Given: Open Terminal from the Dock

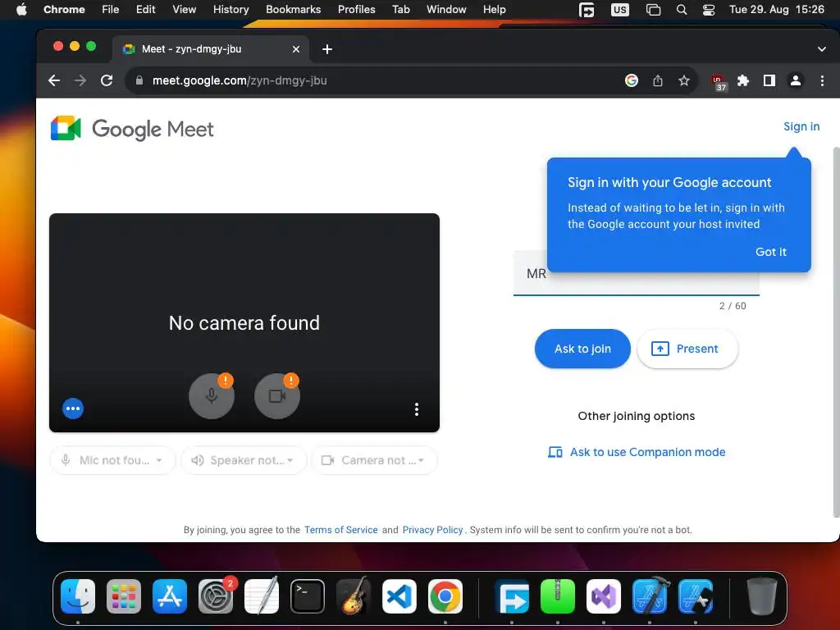Looking at the screenshot, I should [x=308, y=596].
